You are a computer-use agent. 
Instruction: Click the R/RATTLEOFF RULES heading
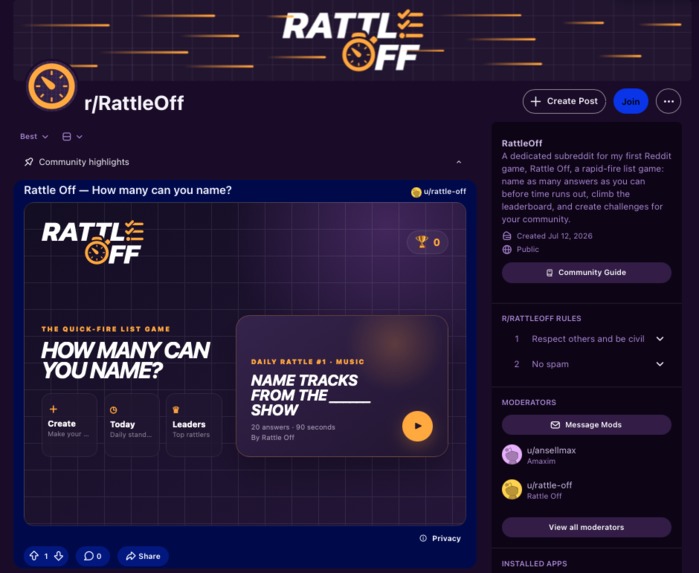[x=541, y=318]
